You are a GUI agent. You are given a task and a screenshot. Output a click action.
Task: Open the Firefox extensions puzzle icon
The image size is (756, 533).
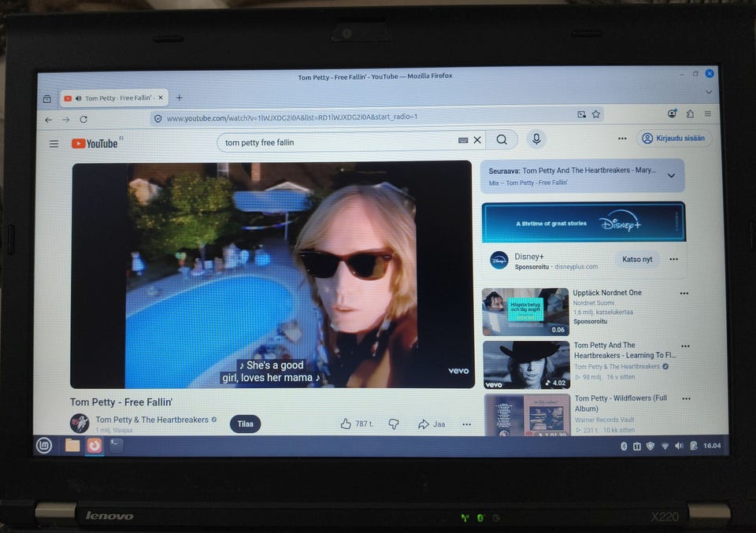click(x=690, y=113)
